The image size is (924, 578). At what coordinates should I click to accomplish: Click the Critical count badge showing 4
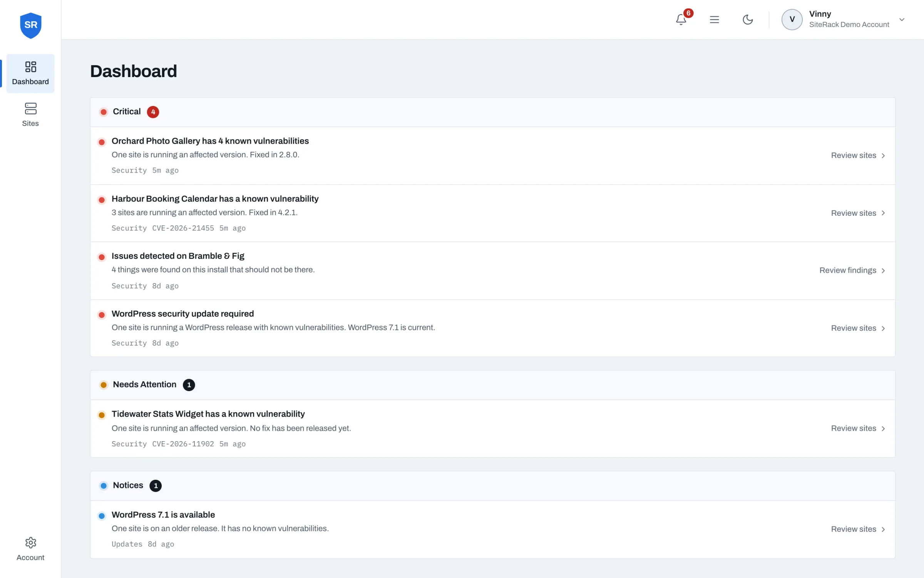click(153, 112)
